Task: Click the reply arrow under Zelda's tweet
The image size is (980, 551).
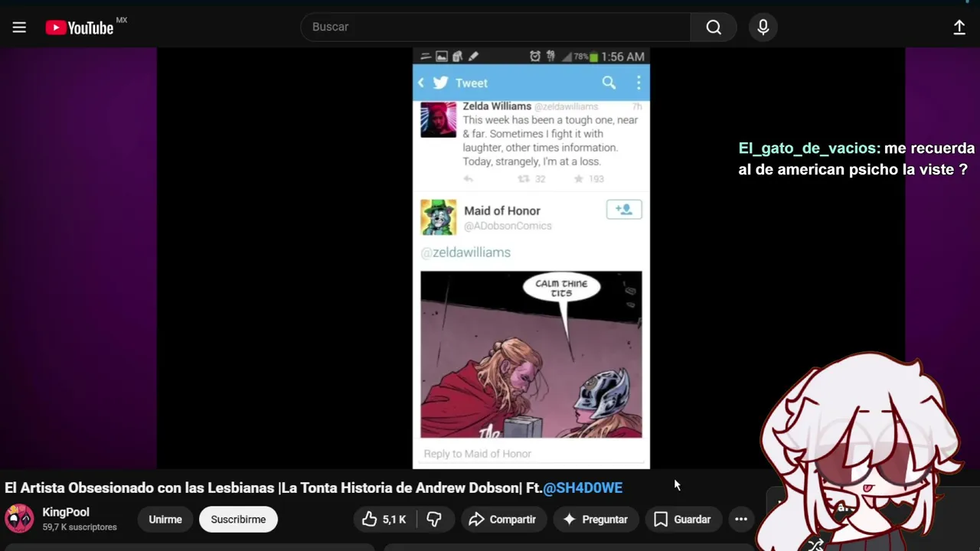Action: pos(469,178)
